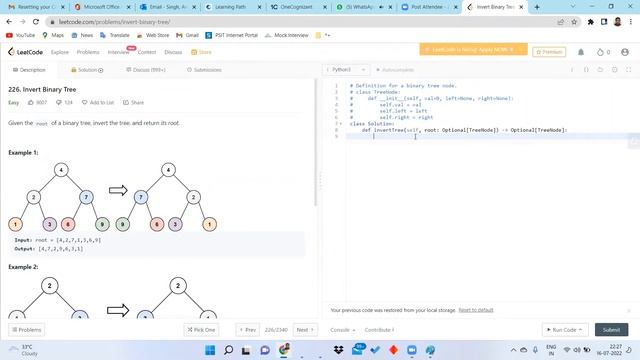Collapse the class Solution fold arrow

(x=341, y=124)
